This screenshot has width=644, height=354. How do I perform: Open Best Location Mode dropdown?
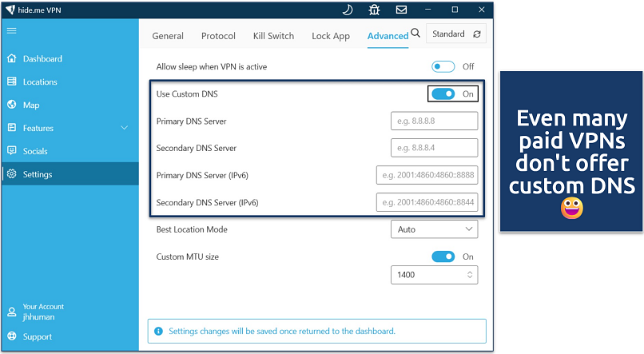click(434, 229)
